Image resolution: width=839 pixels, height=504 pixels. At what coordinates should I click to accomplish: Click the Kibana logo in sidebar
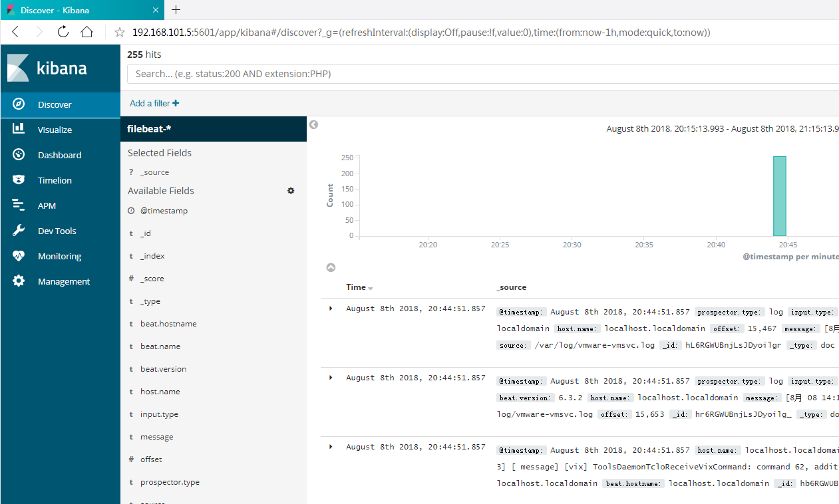tap(47, 68)
